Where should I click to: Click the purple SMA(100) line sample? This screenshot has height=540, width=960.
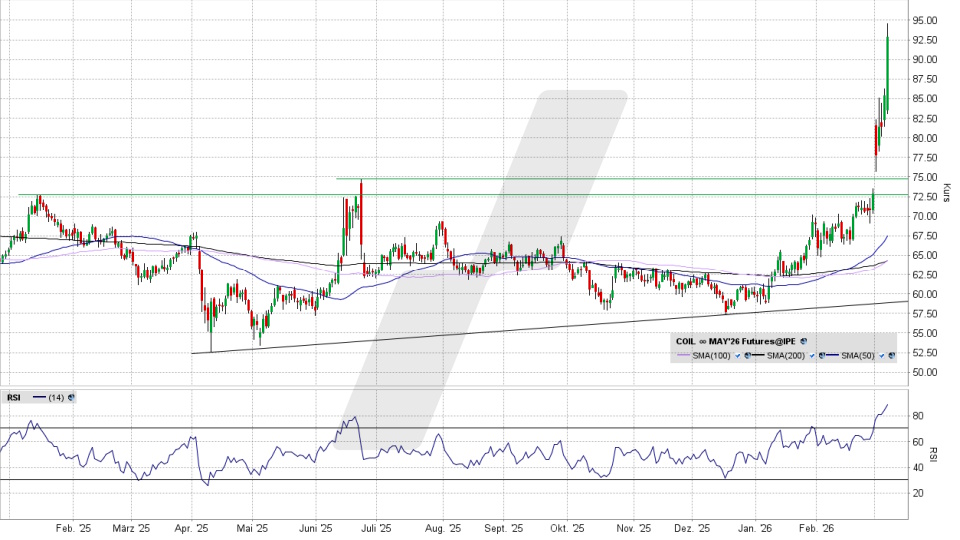pyautogui.click(x=683, y=355)
